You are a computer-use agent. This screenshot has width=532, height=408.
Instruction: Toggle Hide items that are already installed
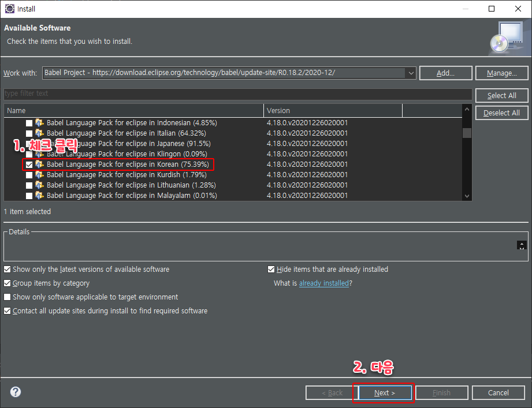click(271, 269)
